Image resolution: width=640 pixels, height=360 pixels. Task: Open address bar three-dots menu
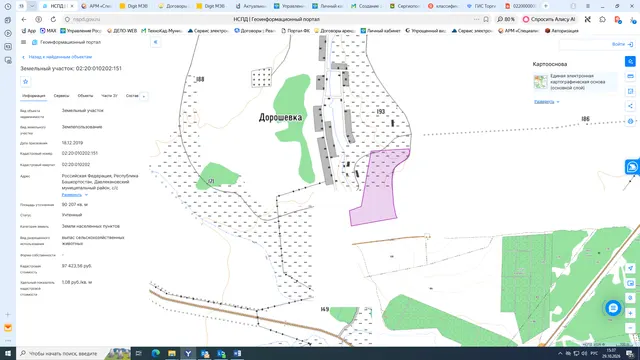(476, 19)
